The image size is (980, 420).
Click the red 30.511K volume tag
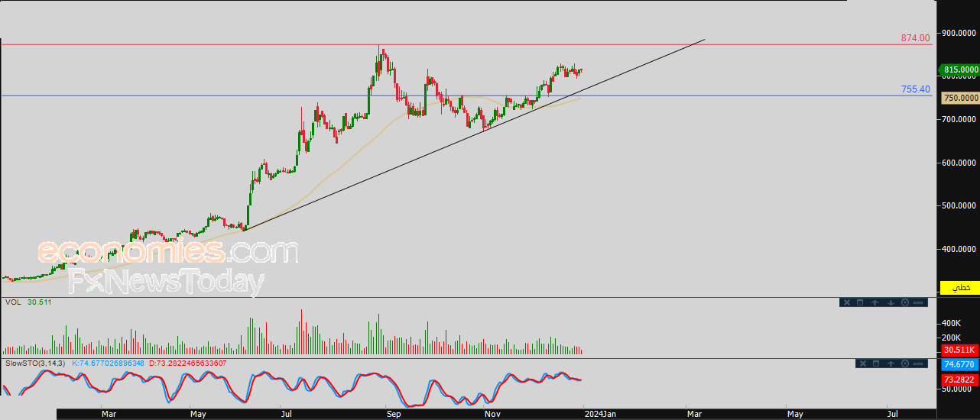pos(960,350)
